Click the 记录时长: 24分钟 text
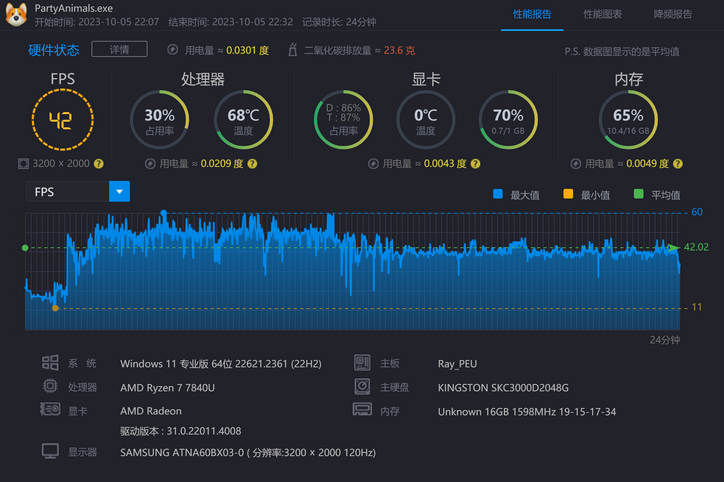 [x=339, y=22]
